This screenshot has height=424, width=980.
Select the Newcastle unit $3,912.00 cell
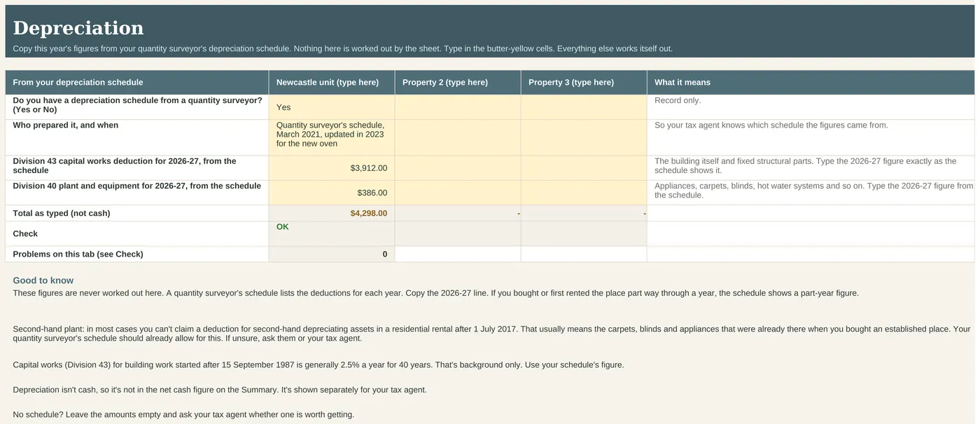[332, 168]
